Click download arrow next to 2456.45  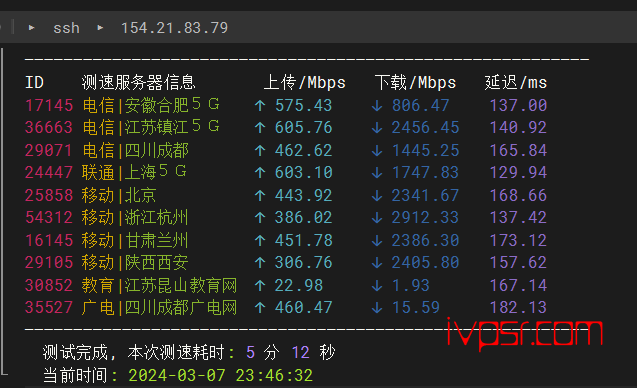coord(377,128)
